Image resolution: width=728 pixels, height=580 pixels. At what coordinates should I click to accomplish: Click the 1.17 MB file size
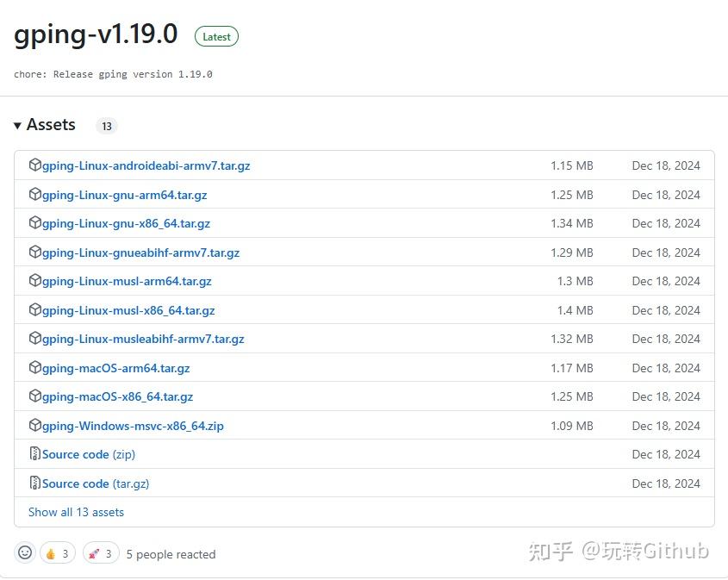point(572,368)
